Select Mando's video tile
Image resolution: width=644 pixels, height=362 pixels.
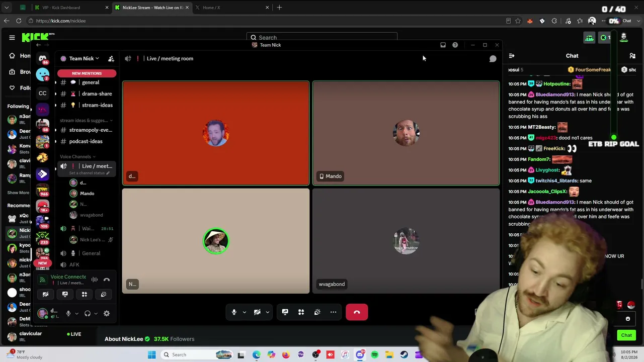(x=406, y=133)
